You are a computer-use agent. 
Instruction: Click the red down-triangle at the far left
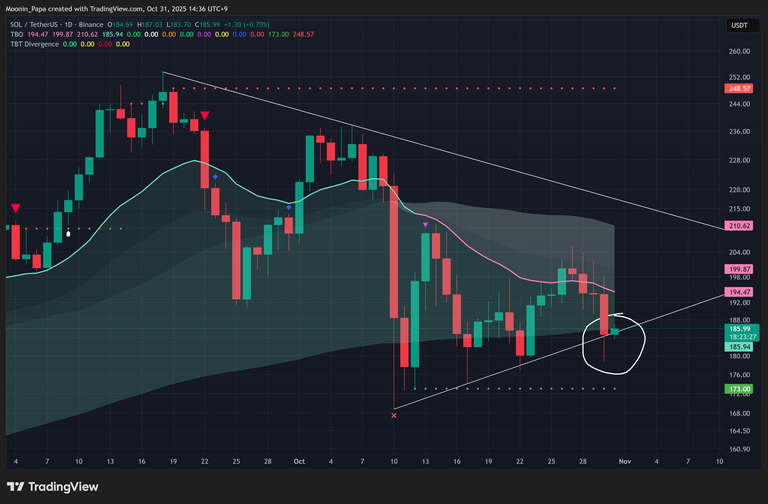[x=16, y=208]
